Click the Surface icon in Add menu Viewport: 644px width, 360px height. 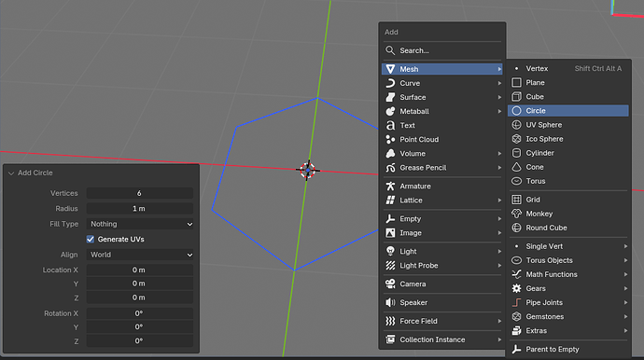(x=390, y=97)
